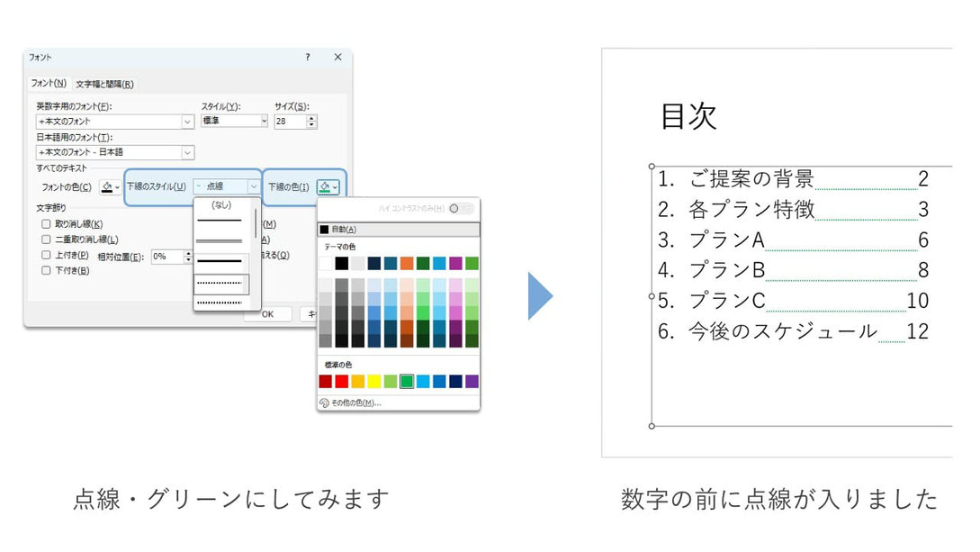
Task: Select the bottom heavy dotted underline style
Action: click(221, 303)
